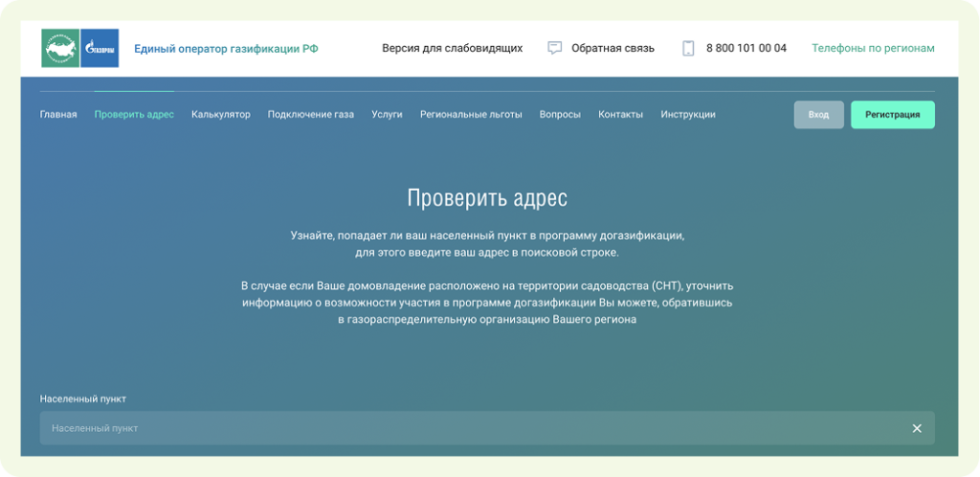Image resolution: width=980 pixels, height=477 pixels.
Task: Open Единый оператор газификации РФ link
Action: tap(226, 48)
